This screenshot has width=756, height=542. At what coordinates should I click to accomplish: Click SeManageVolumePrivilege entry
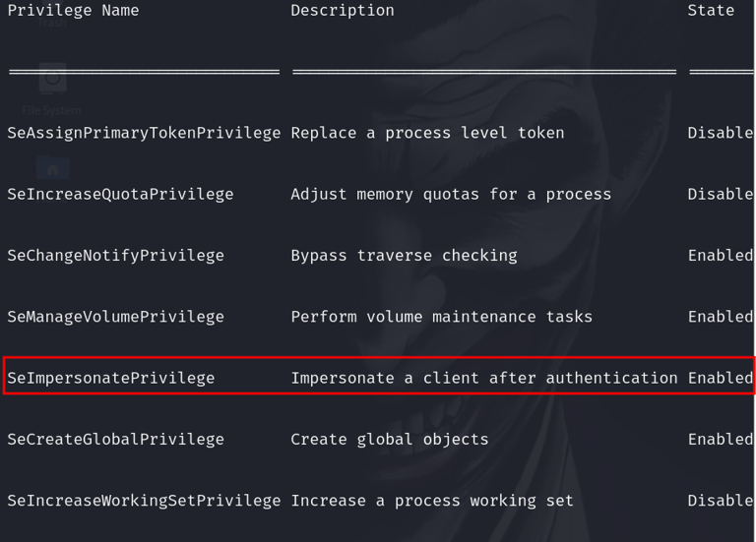(x=116, y=317)
